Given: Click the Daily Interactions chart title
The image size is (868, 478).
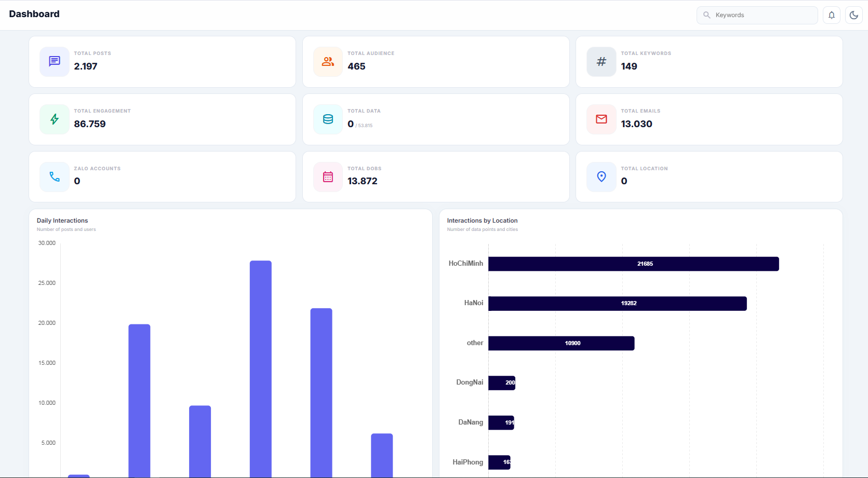Looking at the screenshot, I should coord(62,220).
